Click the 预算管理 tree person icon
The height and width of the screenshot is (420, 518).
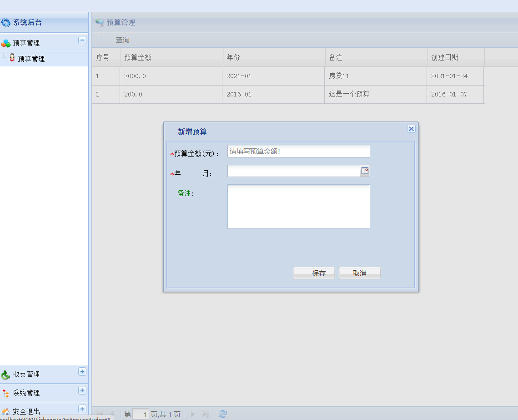pyautogui.click(x=12, y=58)
